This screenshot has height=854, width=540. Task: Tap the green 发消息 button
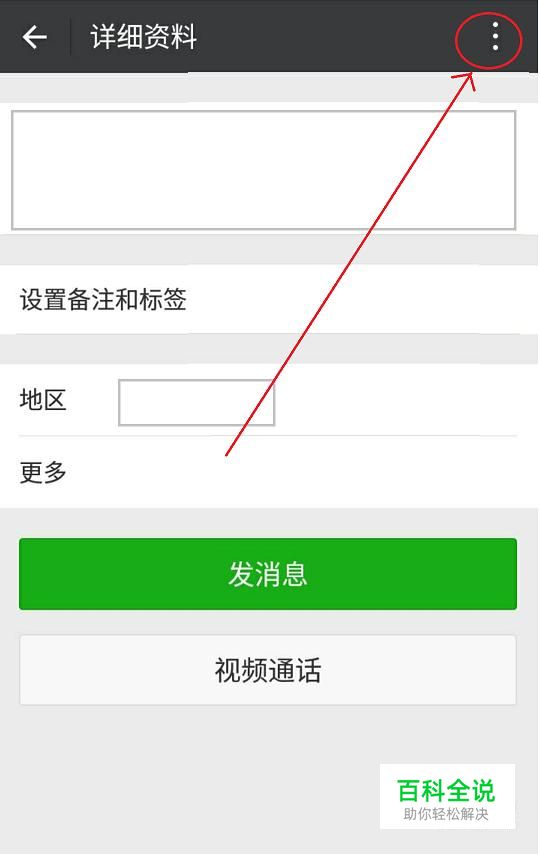pos(268,574)
